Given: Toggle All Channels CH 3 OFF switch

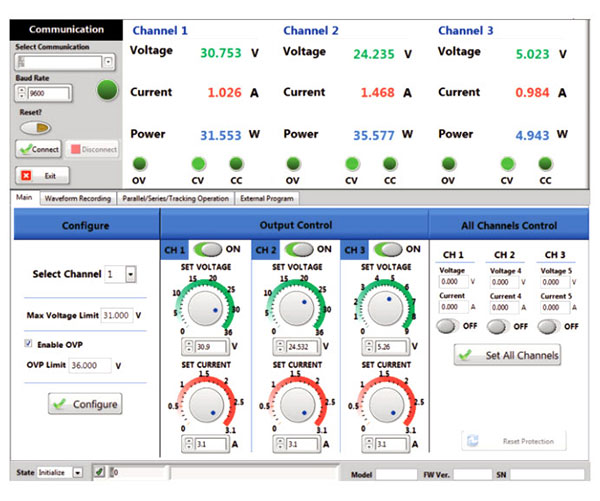Looking at the screenshot, I should coord(548,326).
